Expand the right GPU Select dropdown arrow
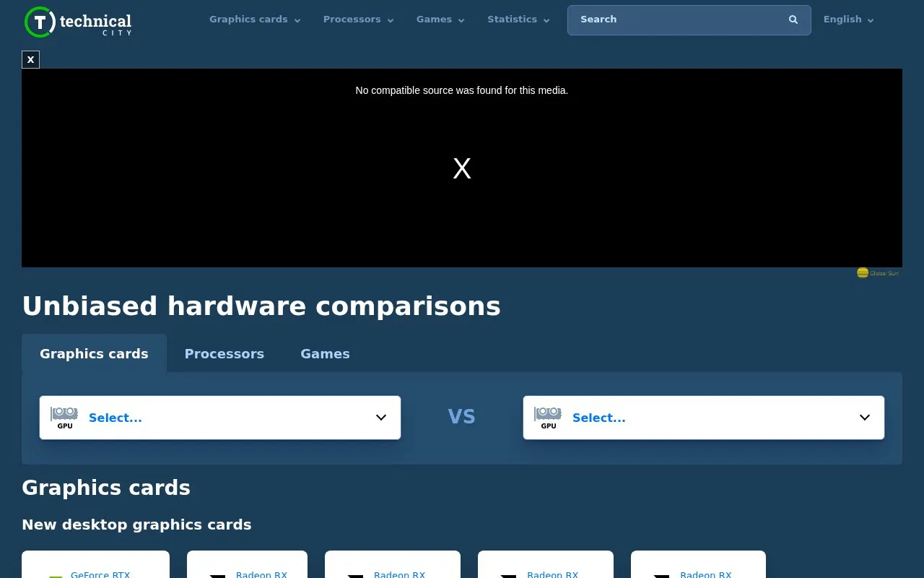The height and width of the screenshot is (578, 924). click(865, 418)
